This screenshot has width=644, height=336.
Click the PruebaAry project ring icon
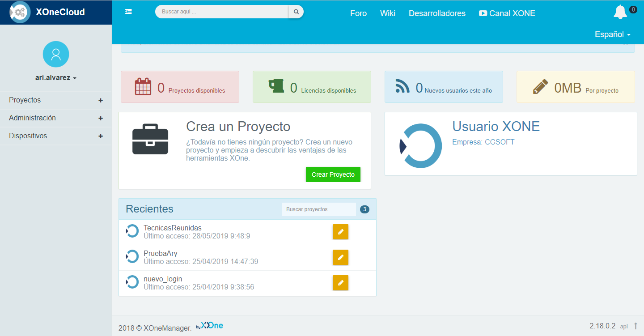pos(132,256)
